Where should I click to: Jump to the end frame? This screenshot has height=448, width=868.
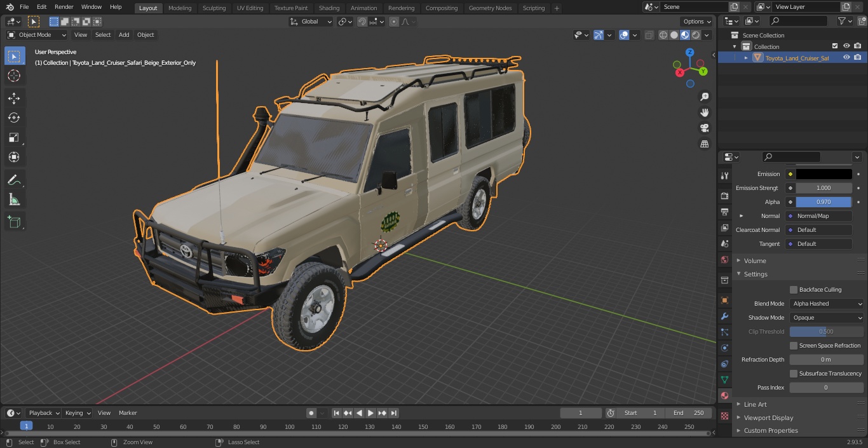[394, 413]
